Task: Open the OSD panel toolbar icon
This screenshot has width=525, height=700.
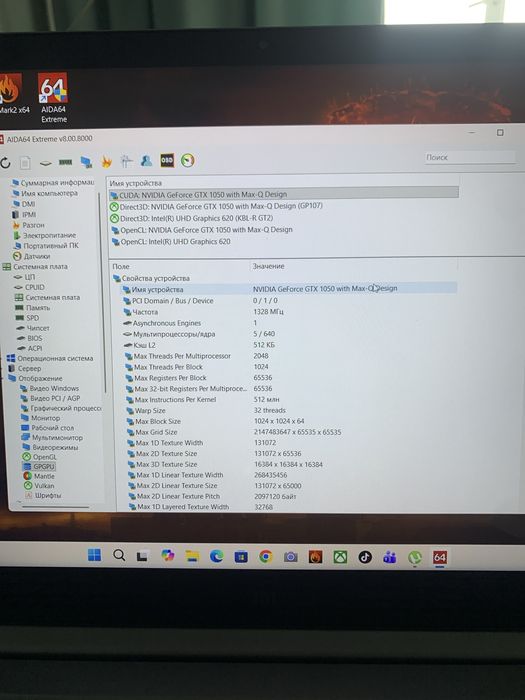Action: (167, 160)
